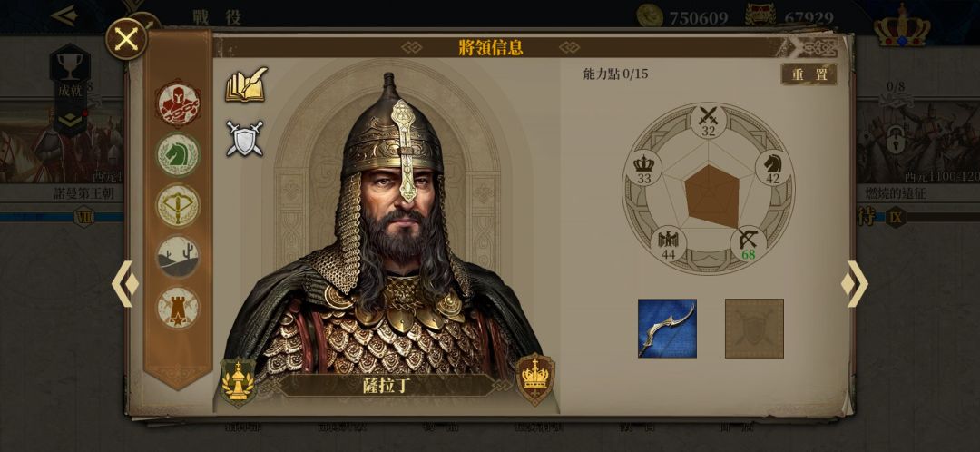980x452 pixels.
Task: Select the desert cactus terrain badge
Action: [x=178, y=257]
